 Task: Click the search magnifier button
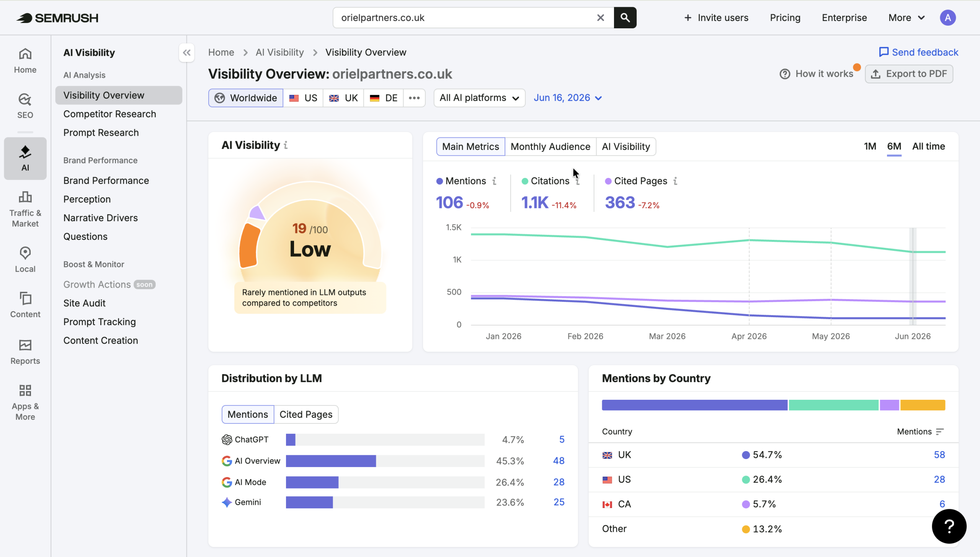(x=625, y=18)
